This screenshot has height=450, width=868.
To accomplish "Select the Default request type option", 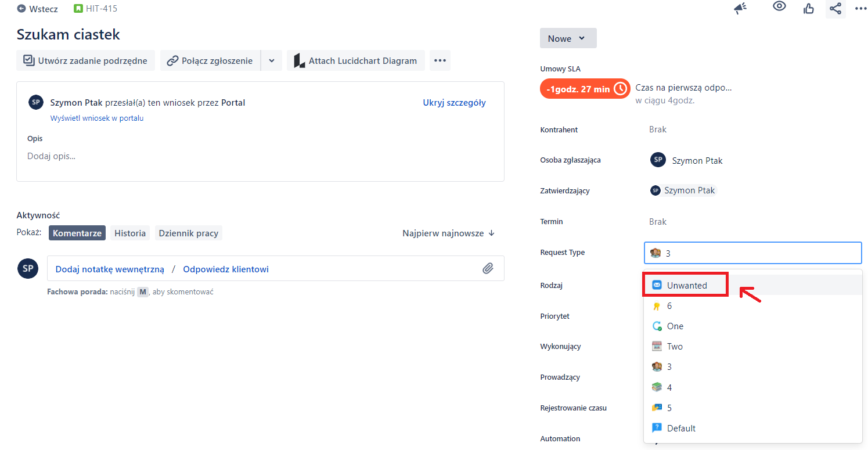I will pos(753,428).
